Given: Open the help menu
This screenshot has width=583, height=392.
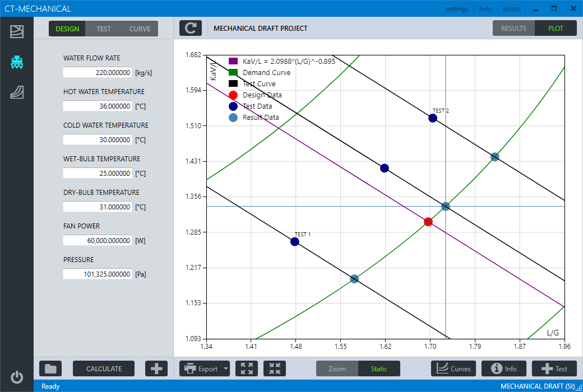Looking at the screenshot, I should [485, 9].
